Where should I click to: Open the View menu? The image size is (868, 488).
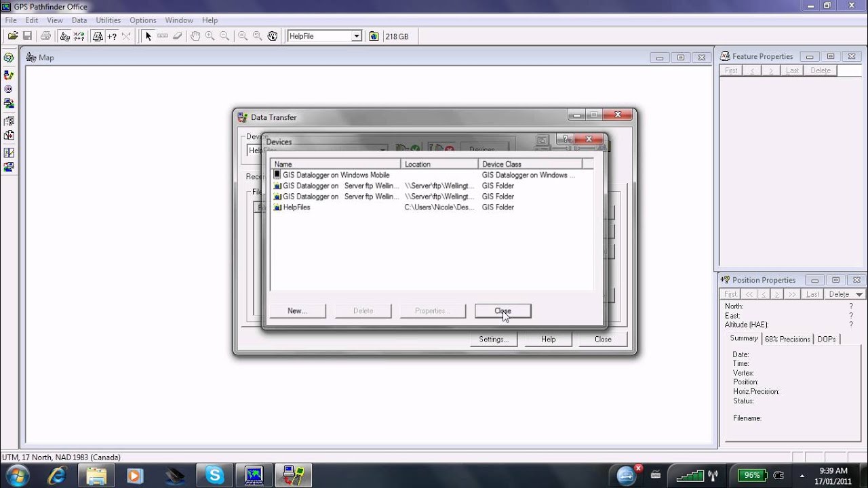(55, 20)
